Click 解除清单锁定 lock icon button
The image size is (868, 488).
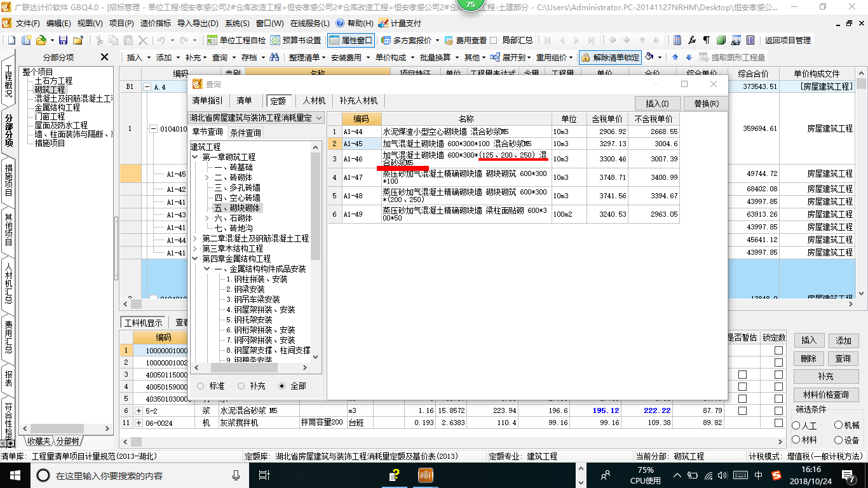pos(609,57)
